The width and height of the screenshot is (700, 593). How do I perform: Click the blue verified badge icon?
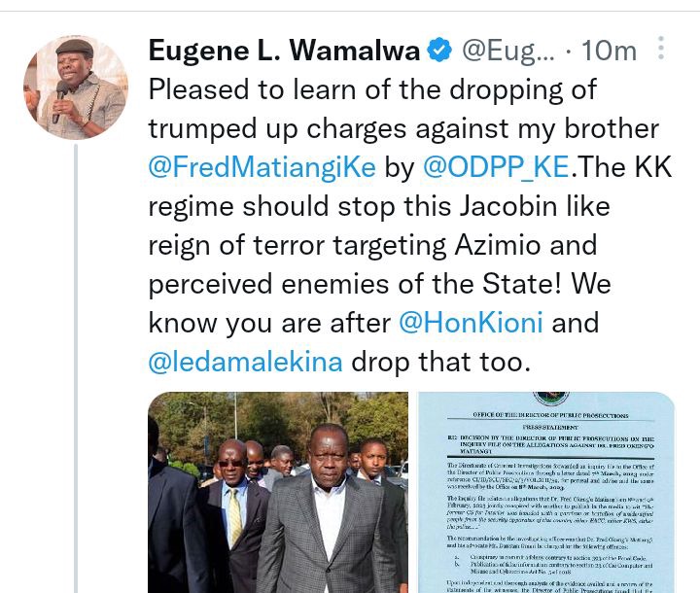[439, 50]
